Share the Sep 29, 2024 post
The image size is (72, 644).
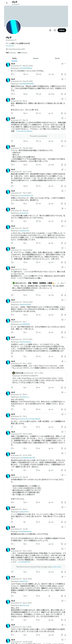tap(65, 94)
